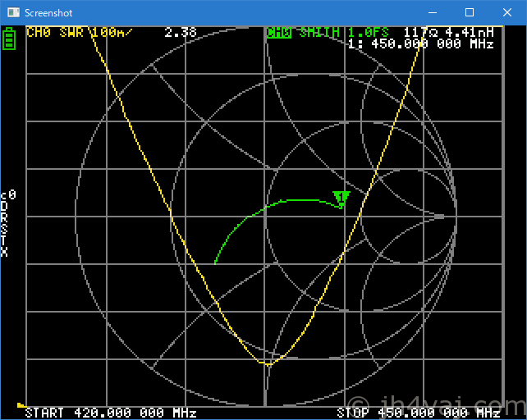Select the CH0 SWR trace label

pyautogui.click(x=55, y=33)
